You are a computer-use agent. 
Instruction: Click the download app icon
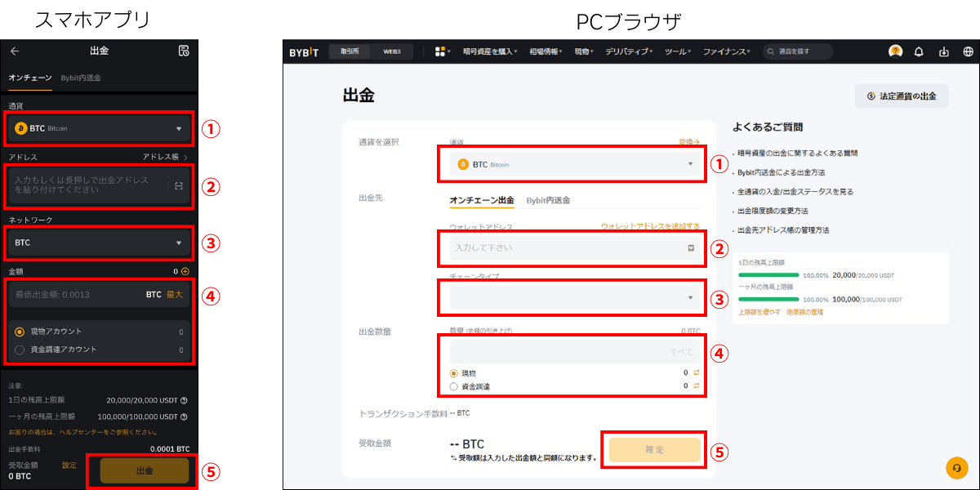(943, 51)
